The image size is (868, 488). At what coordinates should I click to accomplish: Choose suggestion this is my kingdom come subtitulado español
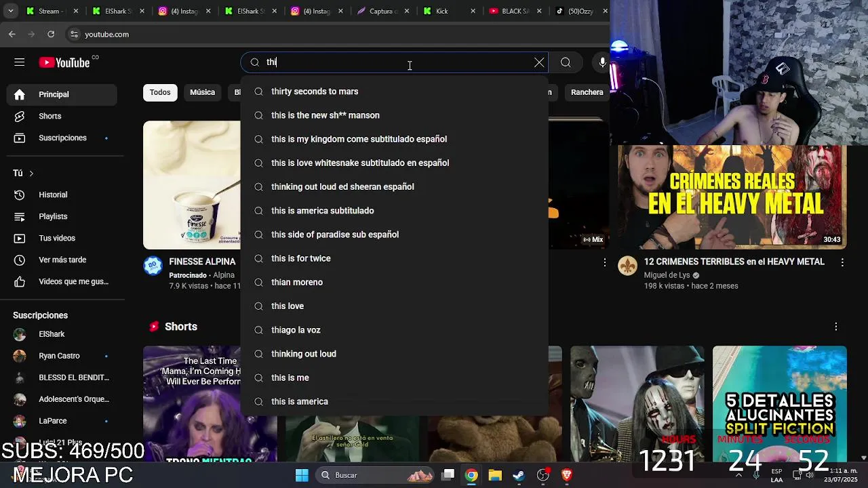(x=394, y=139)
